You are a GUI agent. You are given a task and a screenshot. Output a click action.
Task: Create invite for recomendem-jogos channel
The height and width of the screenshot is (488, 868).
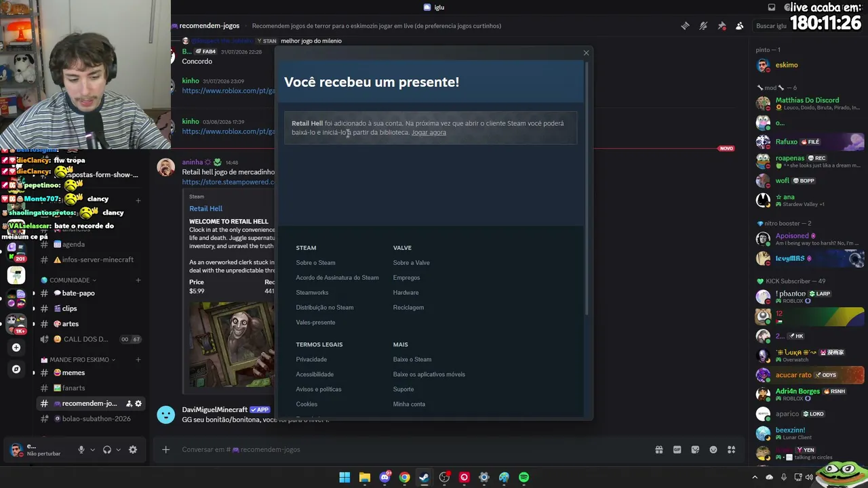point(129,403)
